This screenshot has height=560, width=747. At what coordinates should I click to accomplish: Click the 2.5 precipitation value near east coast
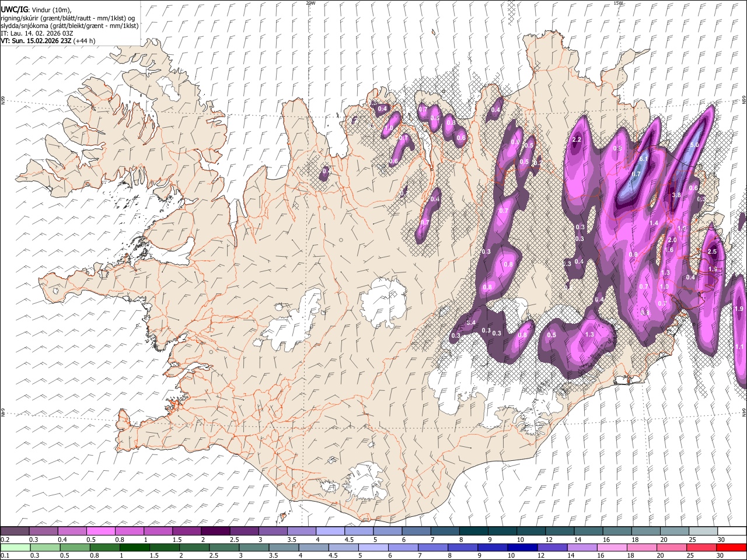tap(712, 251)
